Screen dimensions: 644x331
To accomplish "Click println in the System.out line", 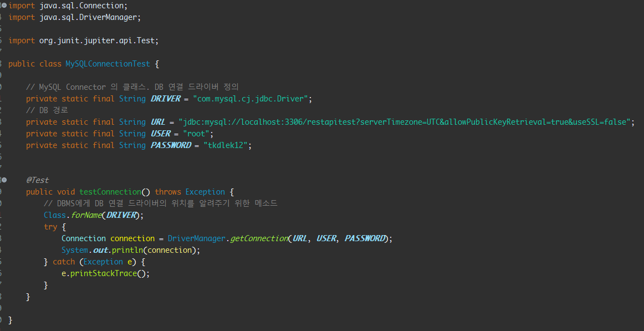I will (127, 250).
